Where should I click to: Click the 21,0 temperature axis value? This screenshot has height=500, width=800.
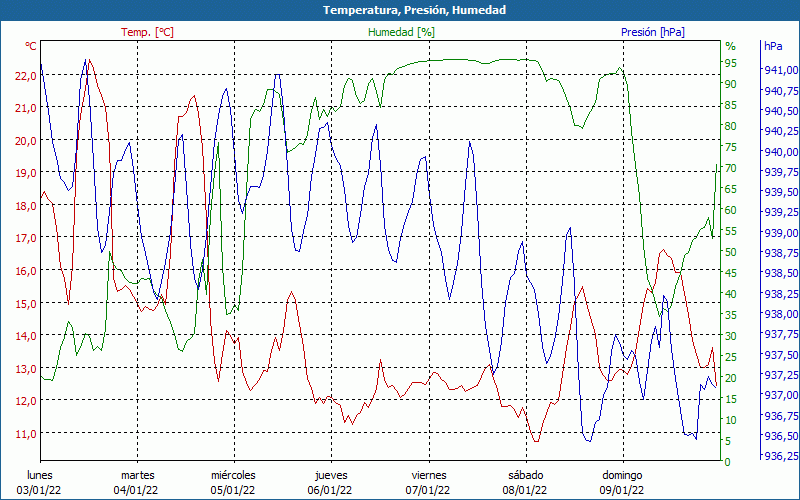point(26,108)
